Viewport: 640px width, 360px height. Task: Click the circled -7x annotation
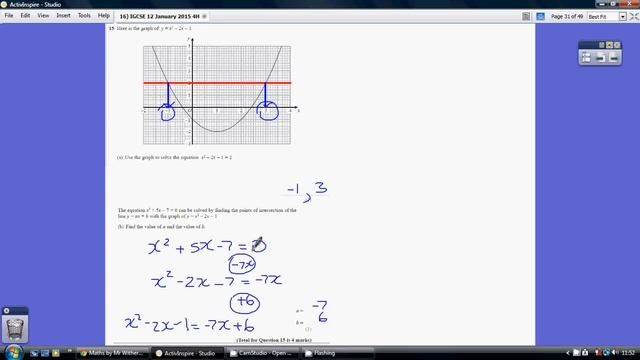click(x=242, y=265)
